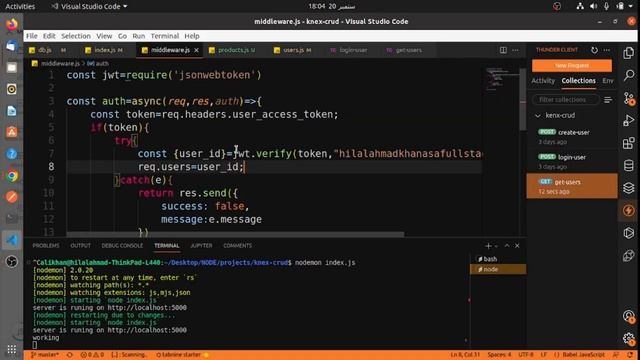Screen dimensions: 640x360
Task: Select Collections tab in Thunder Client
Action: [578, 81]
